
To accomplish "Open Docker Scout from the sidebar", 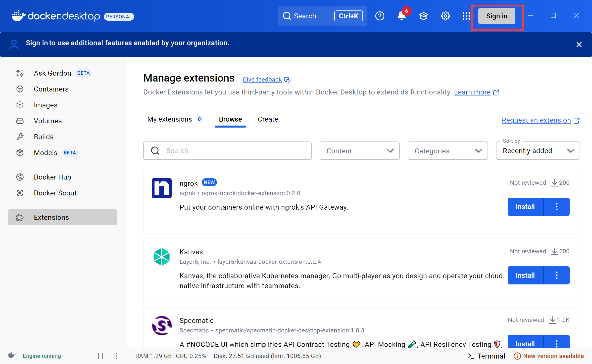I will tap(55, 193).
